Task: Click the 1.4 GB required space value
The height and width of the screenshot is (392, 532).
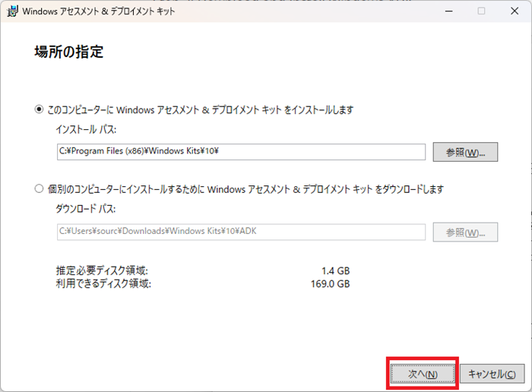Action: pos(335,270)
